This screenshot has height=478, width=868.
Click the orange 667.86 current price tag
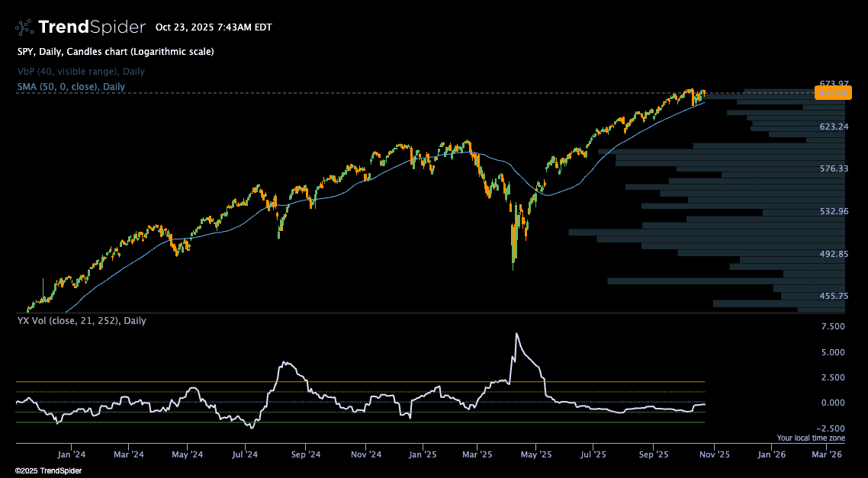coord(832,93)
